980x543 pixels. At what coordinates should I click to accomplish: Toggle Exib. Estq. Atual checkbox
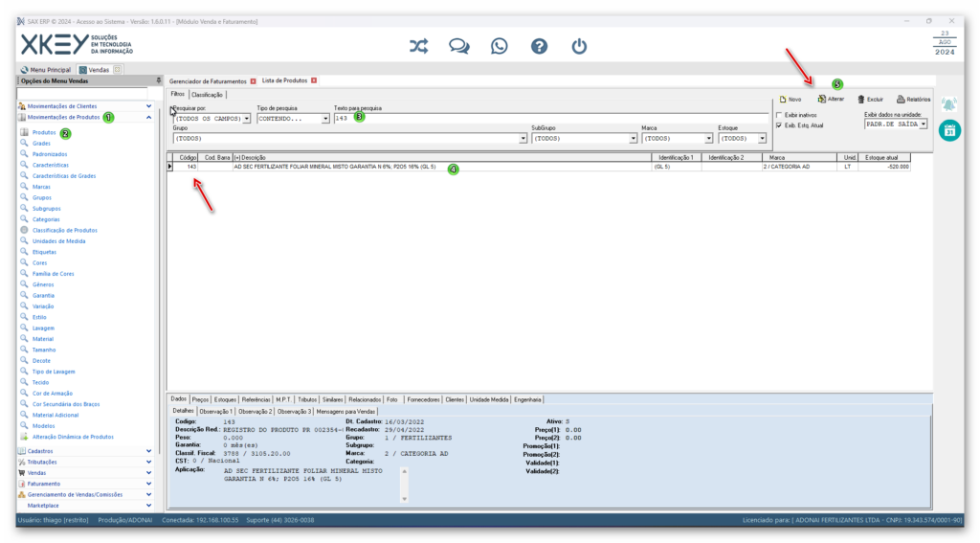pyautogui.click(x=779, y=125)
